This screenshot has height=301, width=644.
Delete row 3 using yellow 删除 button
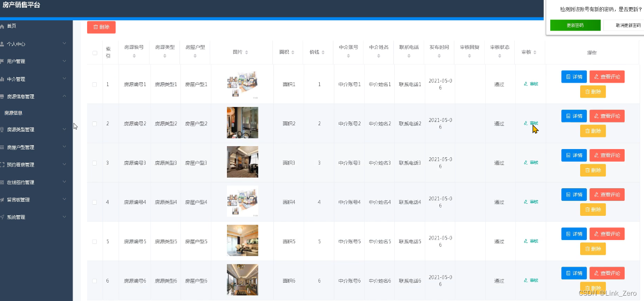point(593,170)
